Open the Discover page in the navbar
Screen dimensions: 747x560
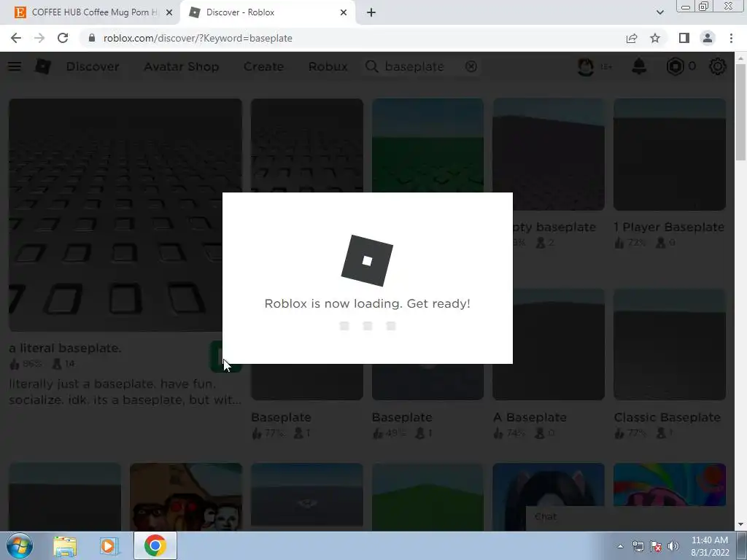[x=93, y=66]
